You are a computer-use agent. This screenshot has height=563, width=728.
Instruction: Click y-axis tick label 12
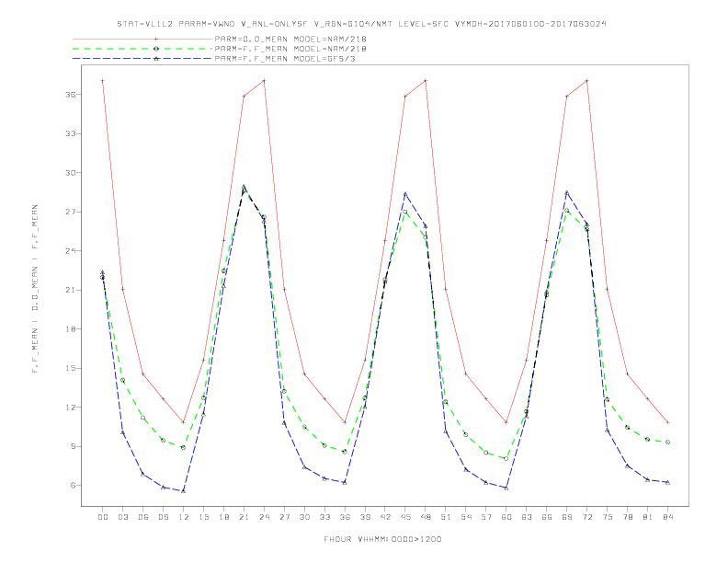(71, 408)
